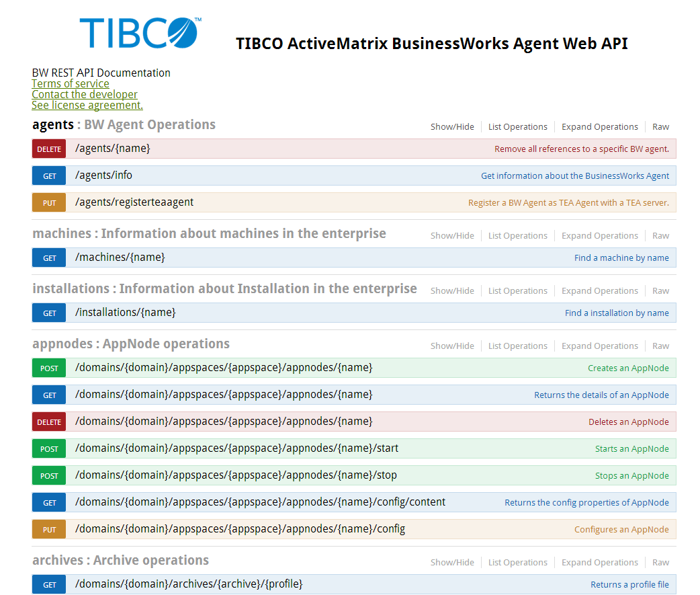This screenshot has height=595, width=700.
Task: Click GET badge for config/content endpoint
Action: tap(49, 502)
